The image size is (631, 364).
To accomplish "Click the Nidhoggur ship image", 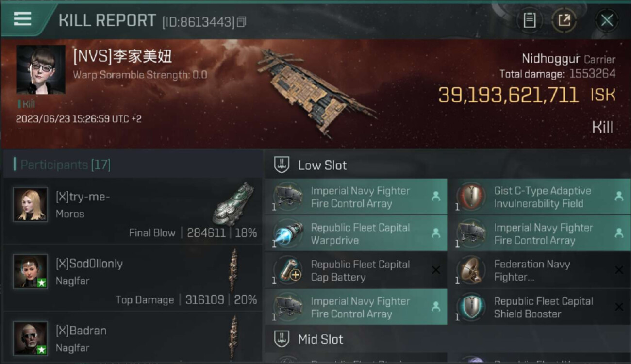I will (x=315, y=92).
